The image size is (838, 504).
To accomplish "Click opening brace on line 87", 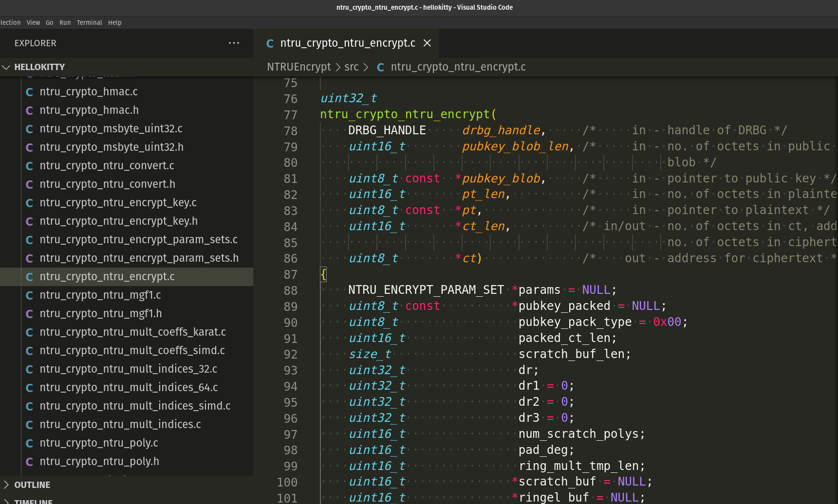I will [x=323, y=275].
